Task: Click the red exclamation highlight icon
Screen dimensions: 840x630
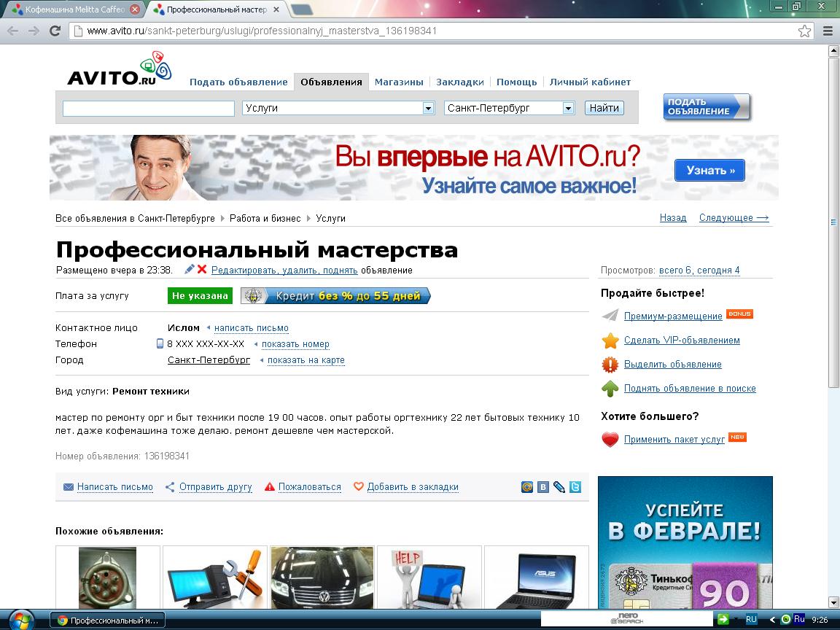Action: tap(610, 365)
